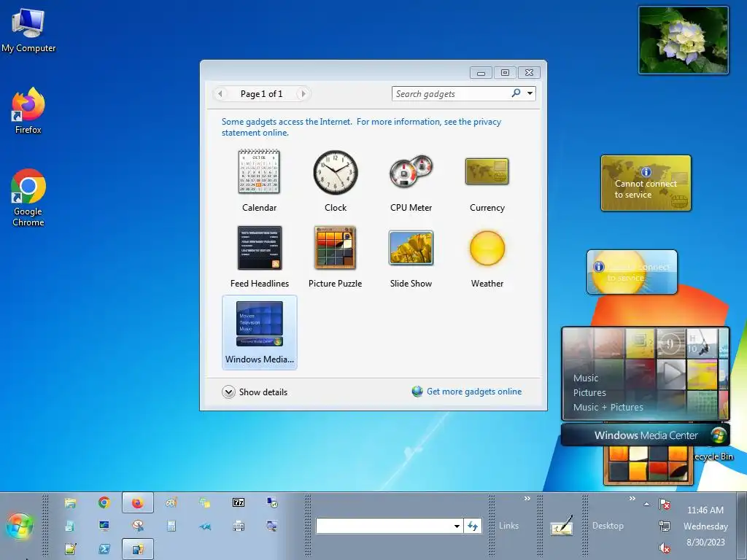Launch 7-Zip from taskbar
The width and height of the screenshot is (747, 560).
pos(239,502)
